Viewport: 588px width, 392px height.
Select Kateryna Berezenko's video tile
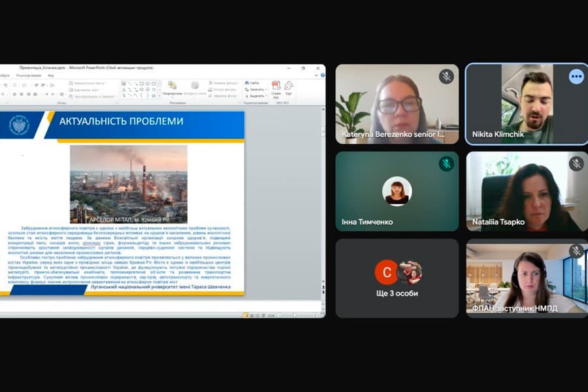coord(397,104)
